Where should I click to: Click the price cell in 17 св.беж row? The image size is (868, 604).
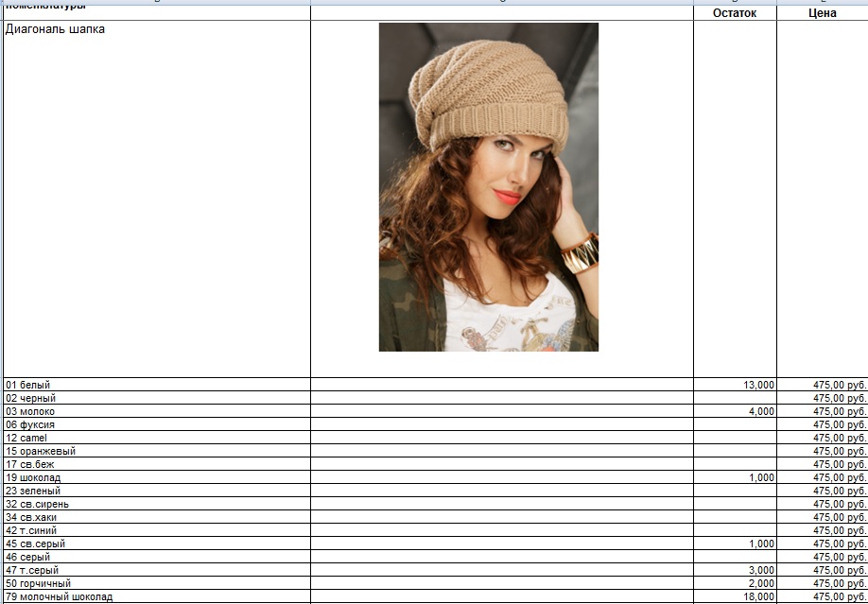click(x=822, y=464)
